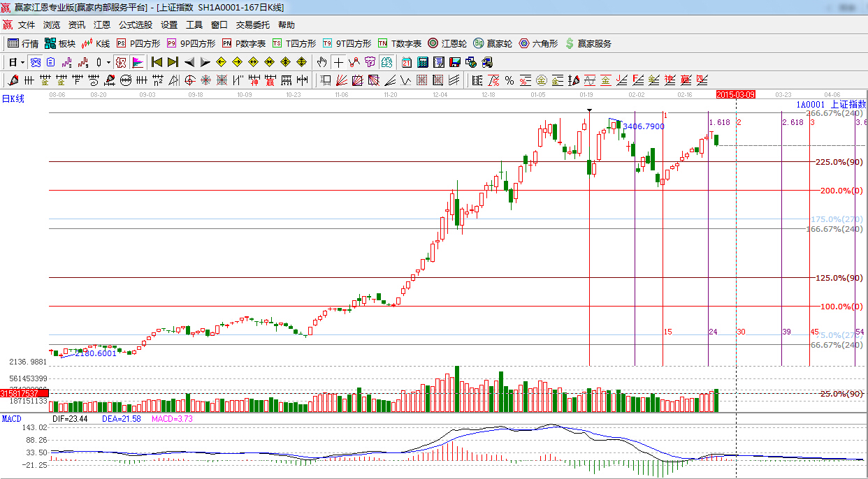Click the red calendar date icon
868x479 pixels.
coord(406,62)
